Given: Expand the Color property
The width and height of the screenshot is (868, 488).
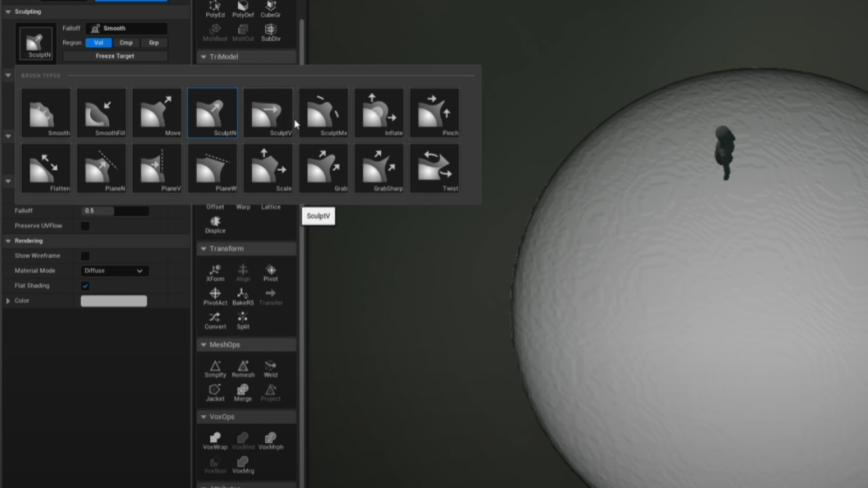Looking at the screenshot, I should (7, 300).
